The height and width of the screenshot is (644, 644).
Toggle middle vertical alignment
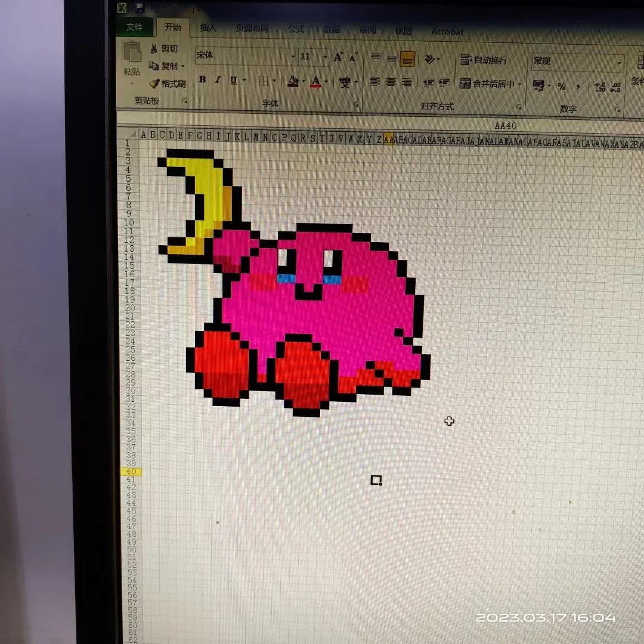click(391, 58)
